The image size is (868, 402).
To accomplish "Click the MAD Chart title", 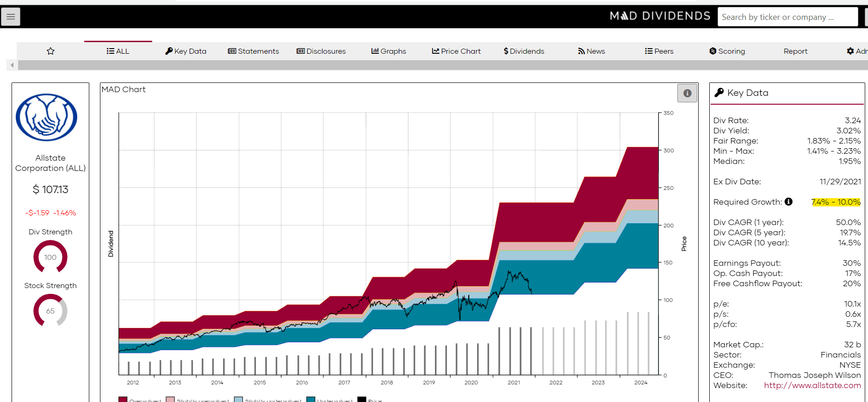I will click(124, 89).
